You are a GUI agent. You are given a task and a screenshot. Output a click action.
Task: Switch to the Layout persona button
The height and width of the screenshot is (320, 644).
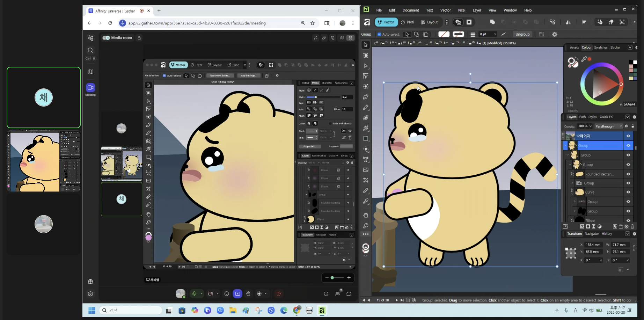pos(430,22)
